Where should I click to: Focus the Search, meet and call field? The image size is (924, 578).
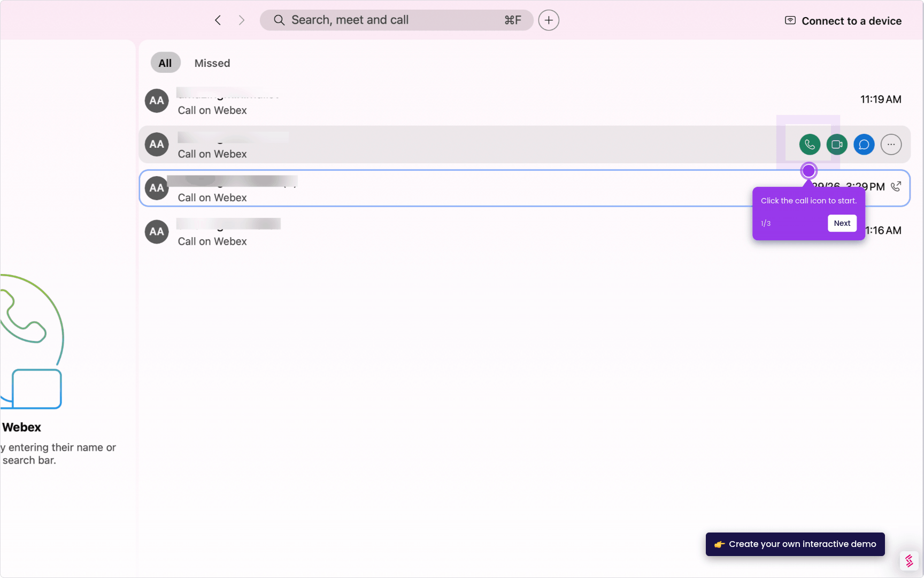(x=397, y=20)
